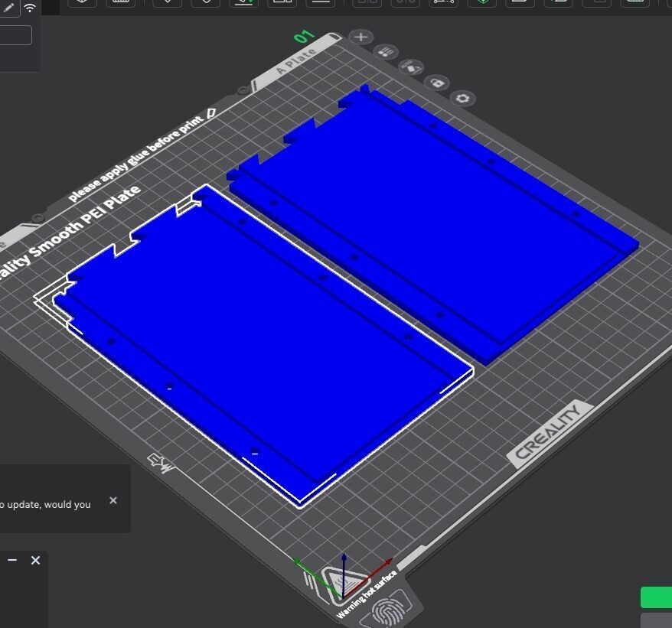
Task: Lock the plate with the padlock icon
Action: click(x=437, y=83)
